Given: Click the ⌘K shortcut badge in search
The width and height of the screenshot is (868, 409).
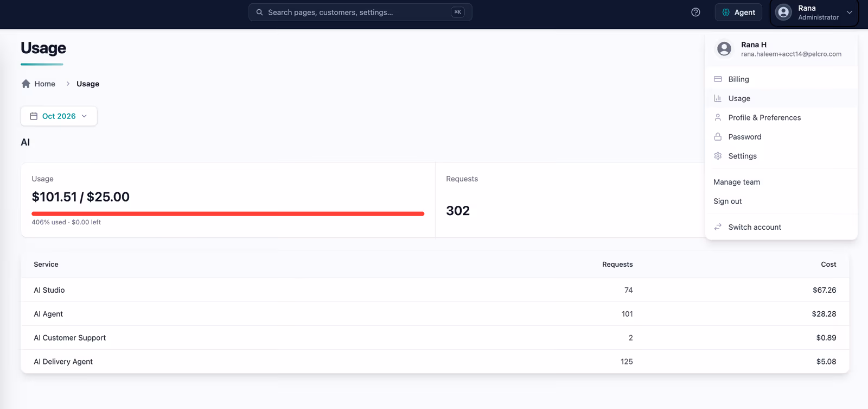Looking at the screenshot, I should click(x=457, y=12).
